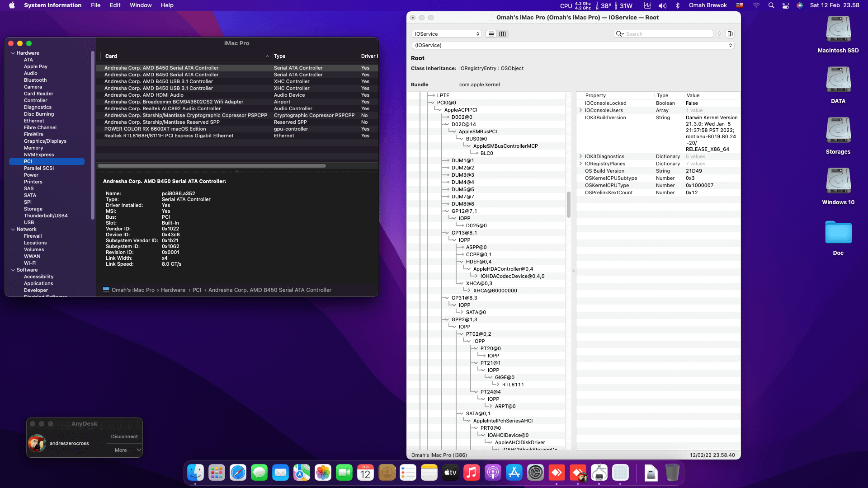Open the File menu
868x488 pixels.
pyautogui.click(x=95, y=5)
